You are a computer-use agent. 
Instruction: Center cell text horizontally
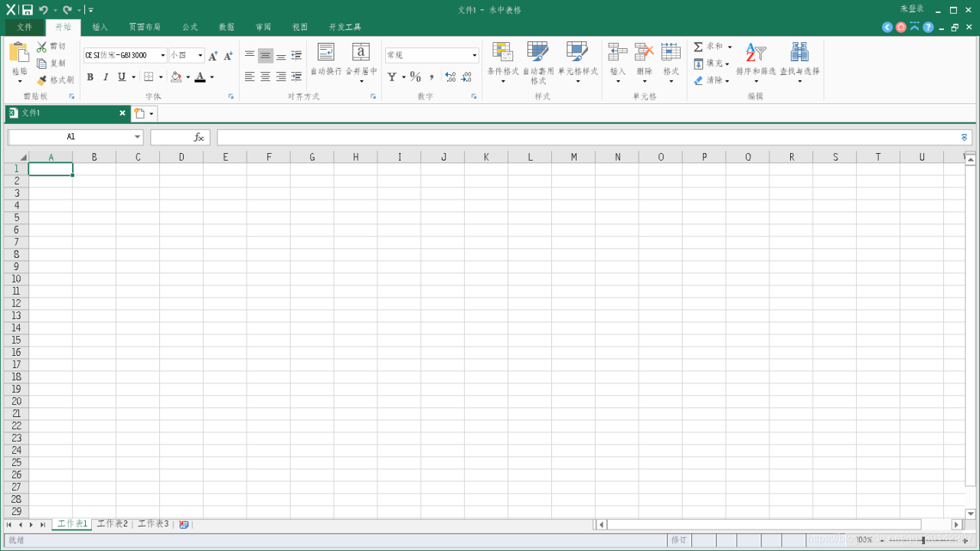point(265,77)
